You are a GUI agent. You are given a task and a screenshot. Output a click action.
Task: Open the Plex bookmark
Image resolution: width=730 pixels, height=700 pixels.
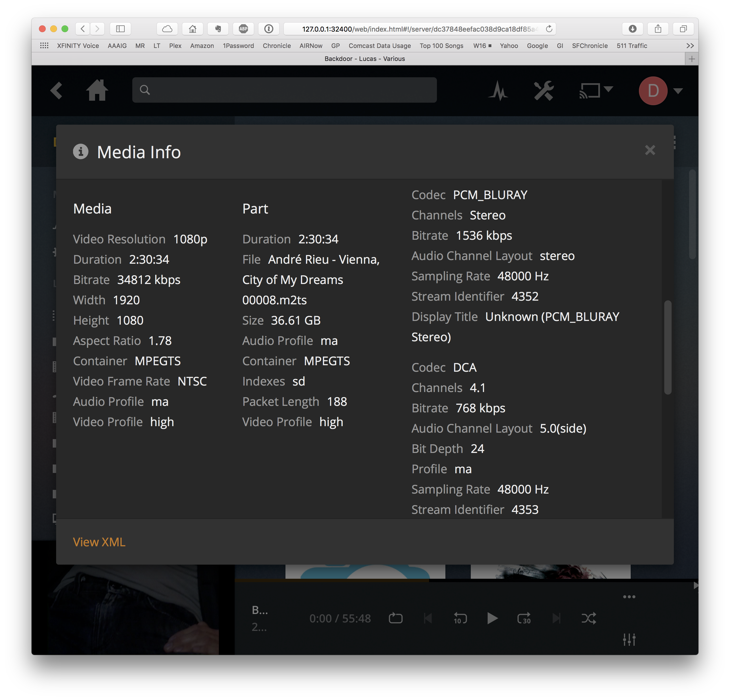pos(175,45)
